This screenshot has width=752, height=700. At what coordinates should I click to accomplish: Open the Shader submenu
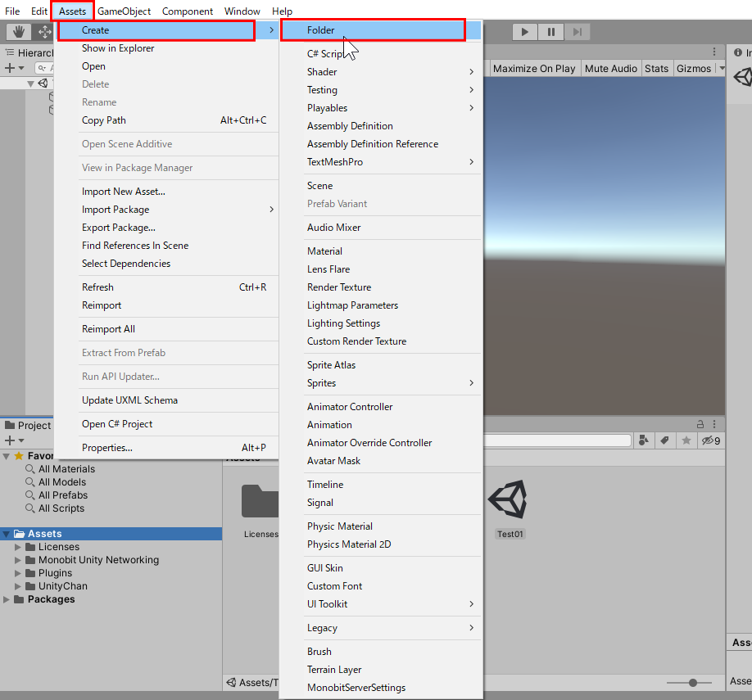click(381, 72)
